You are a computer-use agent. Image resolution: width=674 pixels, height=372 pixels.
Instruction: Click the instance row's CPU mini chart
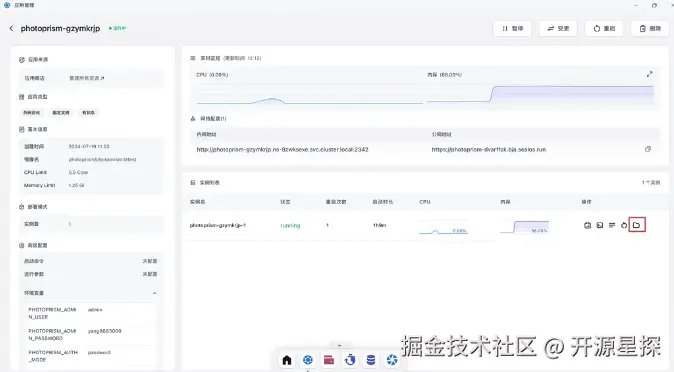click(443, 227)
